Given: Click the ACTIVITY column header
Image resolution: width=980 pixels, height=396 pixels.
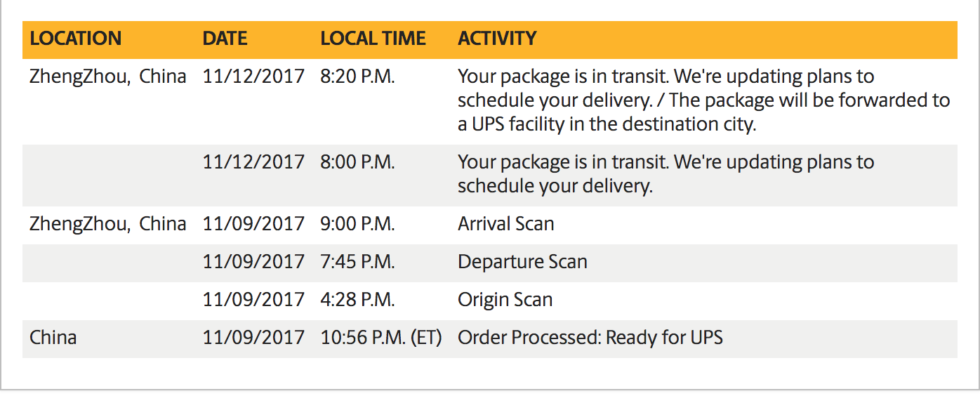Looking at the screenshot, I should point(497,39).
